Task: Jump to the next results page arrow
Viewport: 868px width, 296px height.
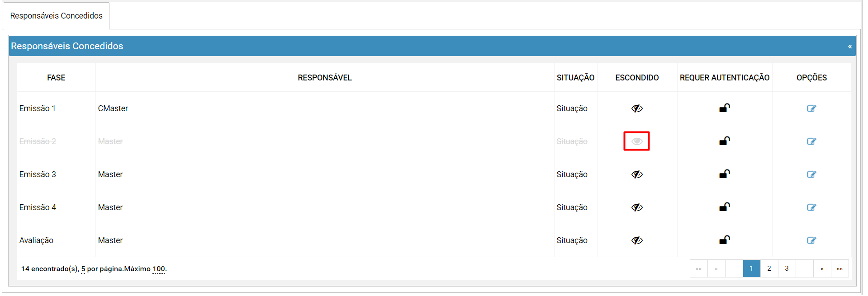Action: click(822, 268)
